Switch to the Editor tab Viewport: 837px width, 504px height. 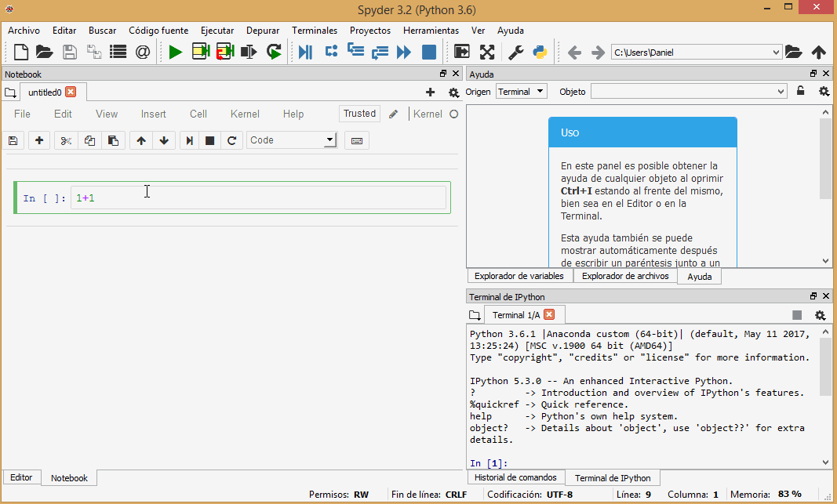click(x=21, y=477)
